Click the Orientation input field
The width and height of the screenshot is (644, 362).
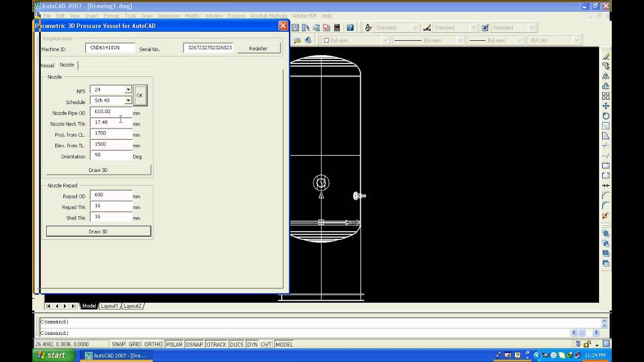(x=111, y=155)
